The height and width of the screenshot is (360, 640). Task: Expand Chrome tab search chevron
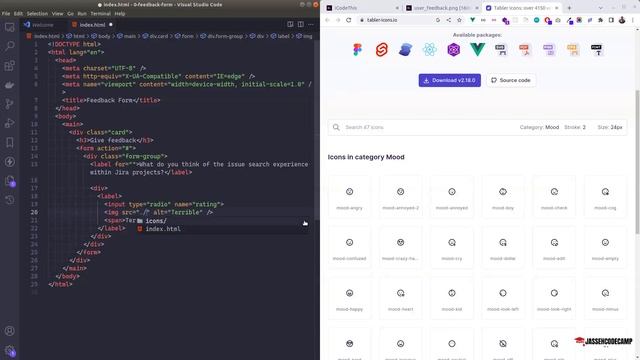coord(600,8)
